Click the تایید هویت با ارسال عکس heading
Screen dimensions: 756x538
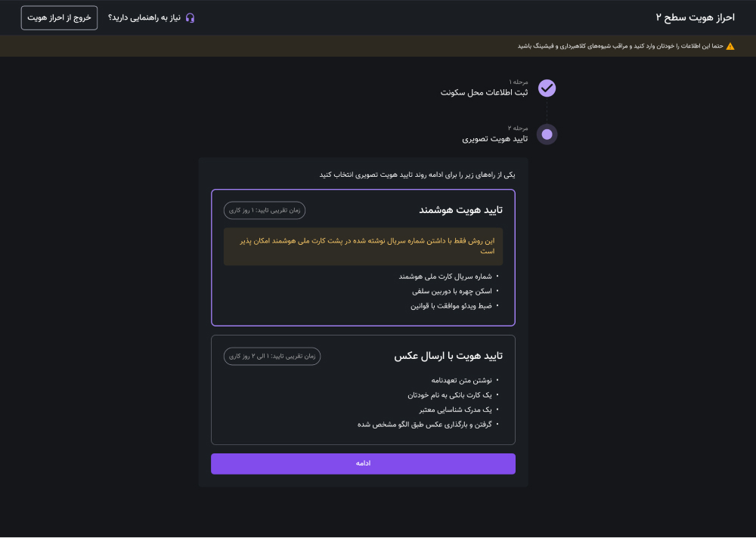click(448, 356)
